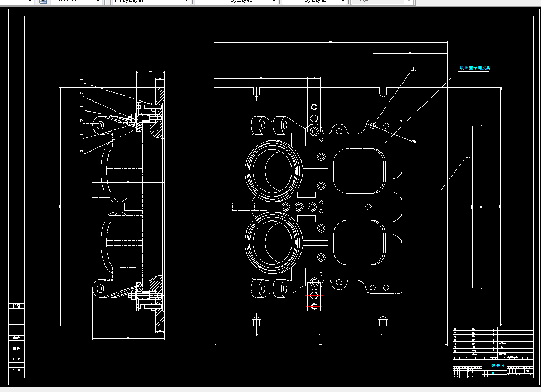The image size is (541, 392).
Task: Select the lower large circular bore in the front view
Action: pos(274,242)
